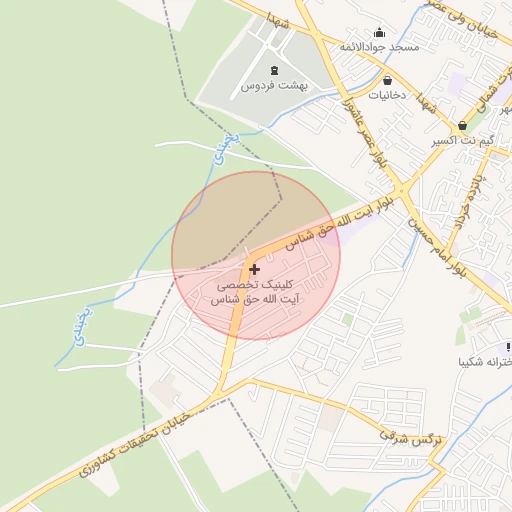This screenshot has width=512, height=512.
Task: Click the clinic cross icon inside red circle
Action: (x=254, y=269)
